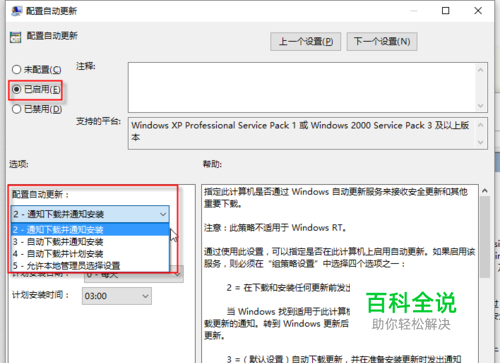Click the help panel scroll up arrow

pyautogui.click(x=485, y=191)
